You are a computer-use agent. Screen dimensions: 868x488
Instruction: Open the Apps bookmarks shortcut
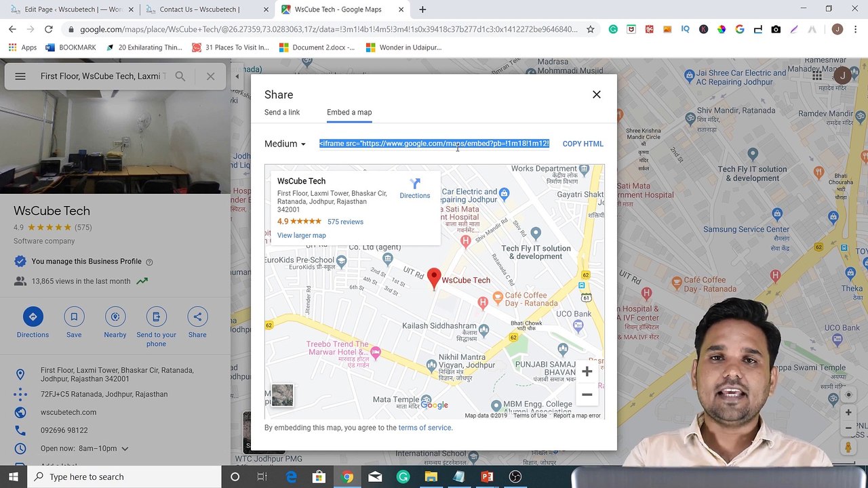(x=22, y=47)
